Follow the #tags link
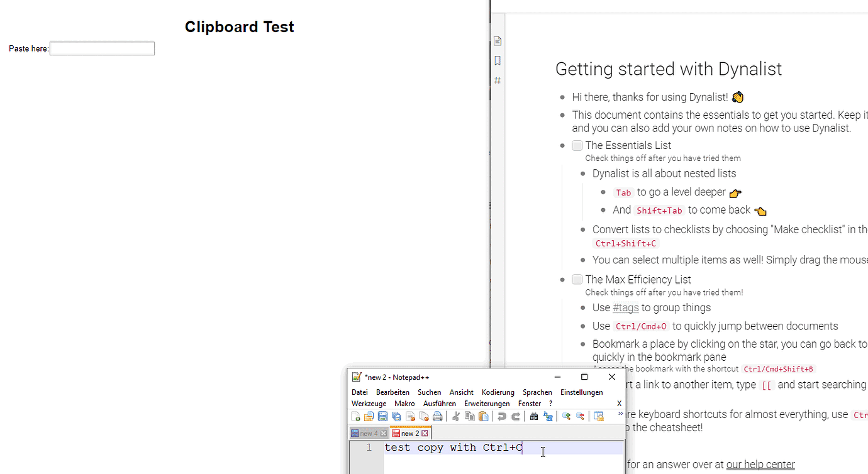This screenshot has width=868, height=474. [x=625, y=307]
